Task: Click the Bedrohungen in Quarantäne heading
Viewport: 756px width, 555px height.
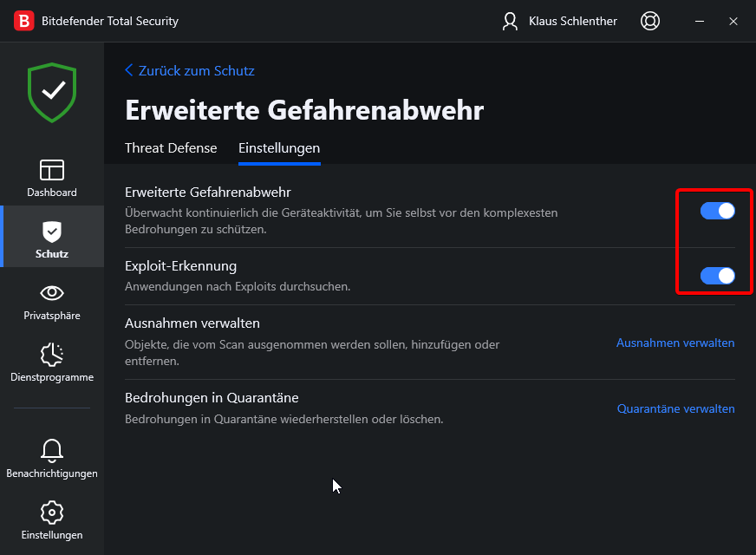Action: [212, 398]
